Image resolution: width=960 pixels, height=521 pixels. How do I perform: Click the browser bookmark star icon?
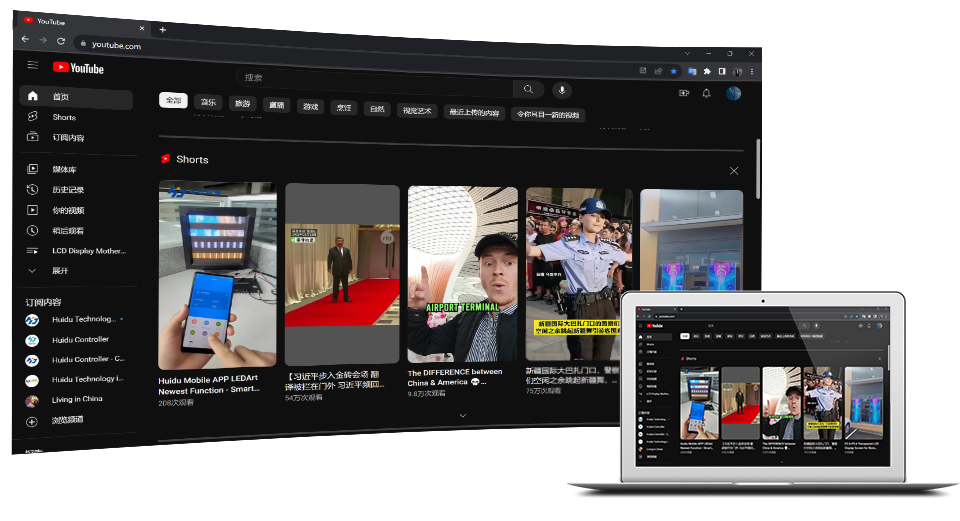pos(674,71)
